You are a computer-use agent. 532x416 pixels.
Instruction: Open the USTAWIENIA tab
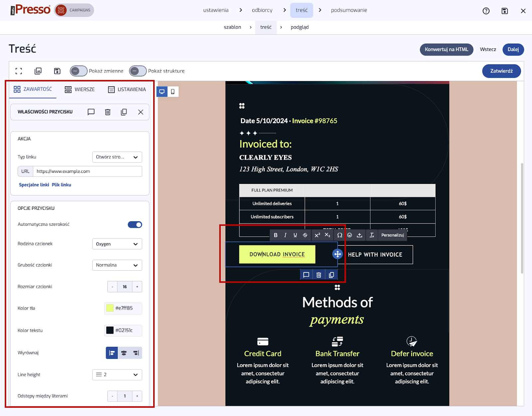click(x=127, y=89)
